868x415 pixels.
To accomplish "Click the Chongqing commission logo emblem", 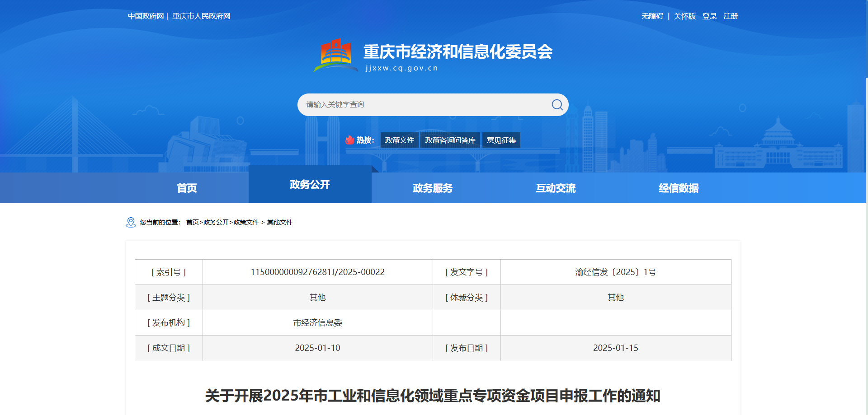I will coord(336,56).
